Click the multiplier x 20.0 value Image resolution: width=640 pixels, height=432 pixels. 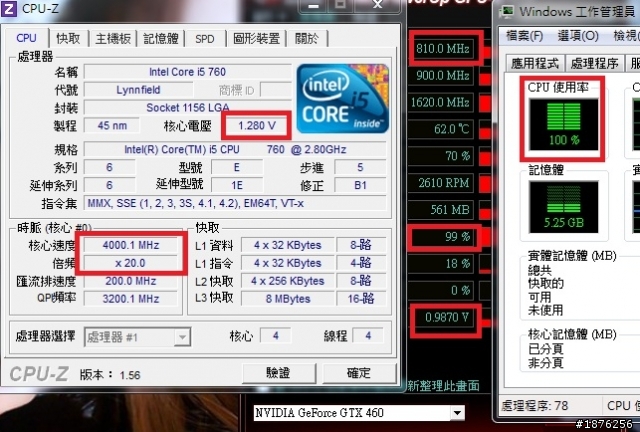(131, 263)
